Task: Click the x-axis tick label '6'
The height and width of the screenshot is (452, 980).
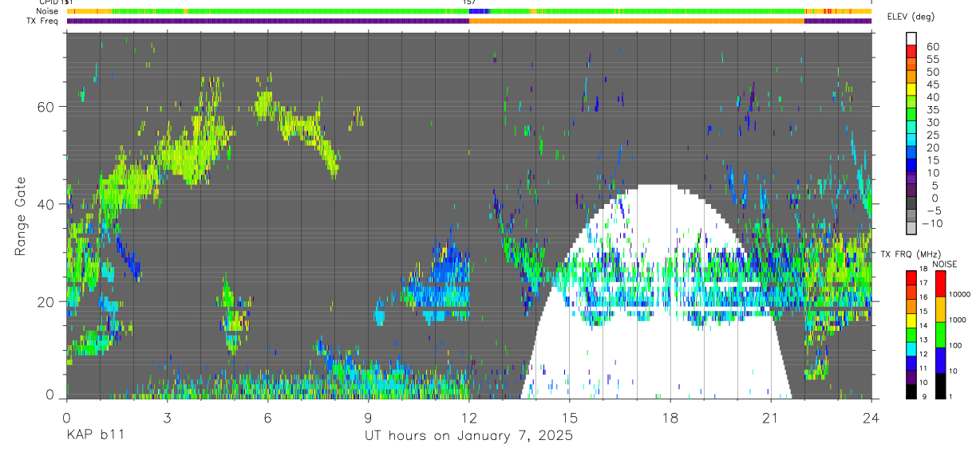Action: (x=267, y=417)
